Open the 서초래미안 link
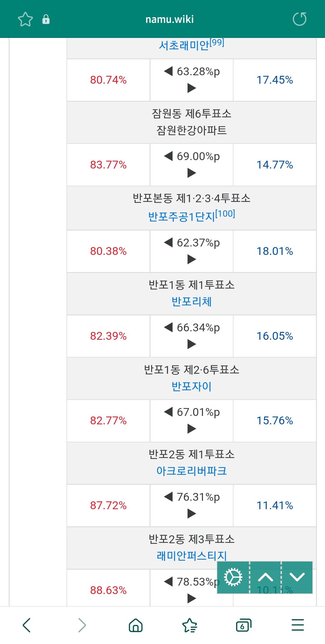The width and height of the screenshot is (325, 644). (184, 45)
